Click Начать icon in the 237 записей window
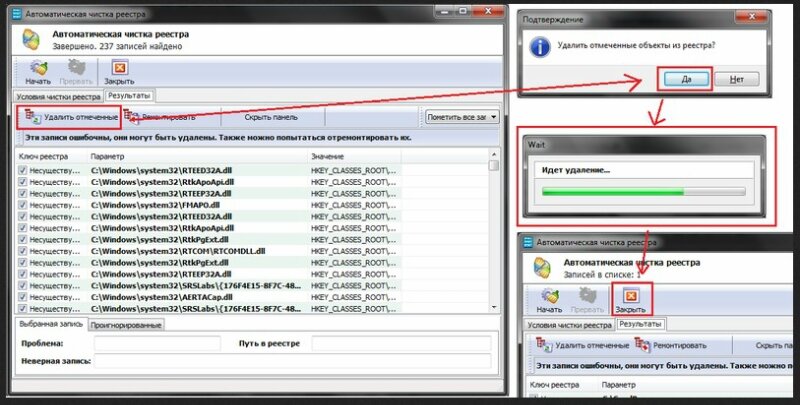Screen dimensions: 800x405 38,72
